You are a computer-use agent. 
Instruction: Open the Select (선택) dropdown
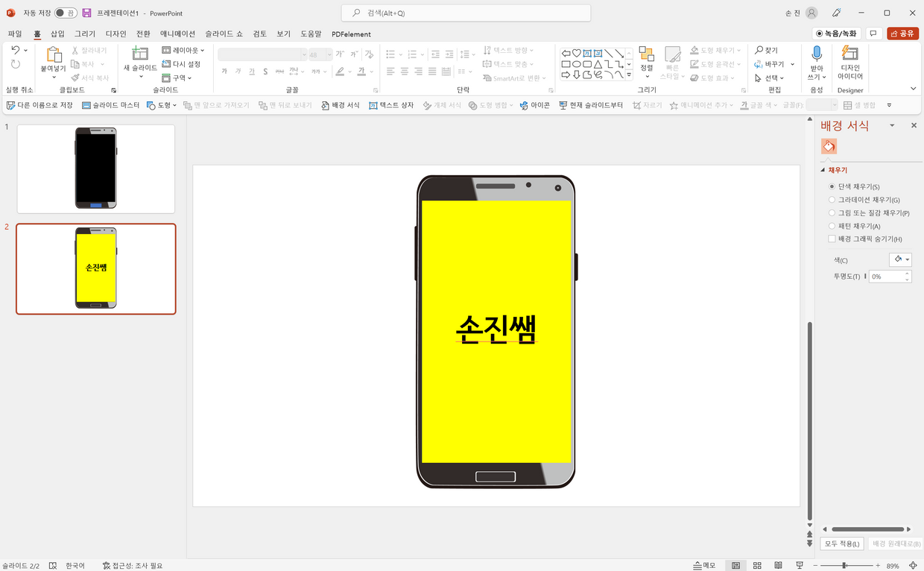pos(769,78)
